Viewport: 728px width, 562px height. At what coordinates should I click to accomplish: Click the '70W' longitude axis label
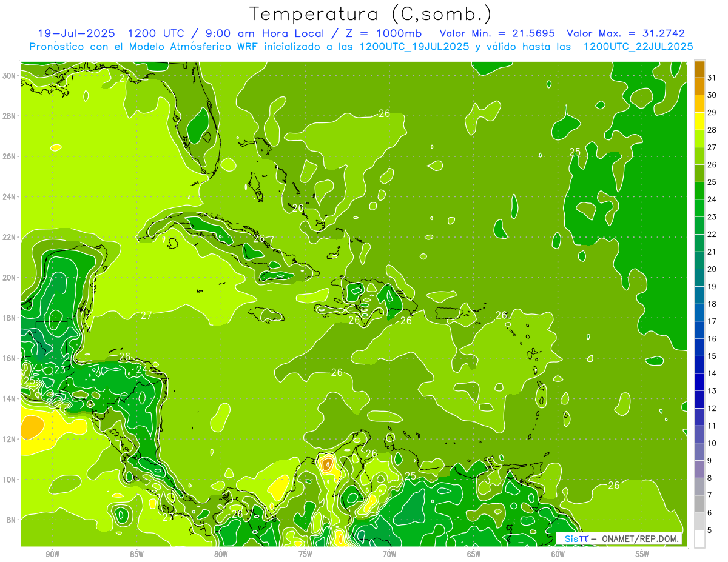[x=389, y=554]
